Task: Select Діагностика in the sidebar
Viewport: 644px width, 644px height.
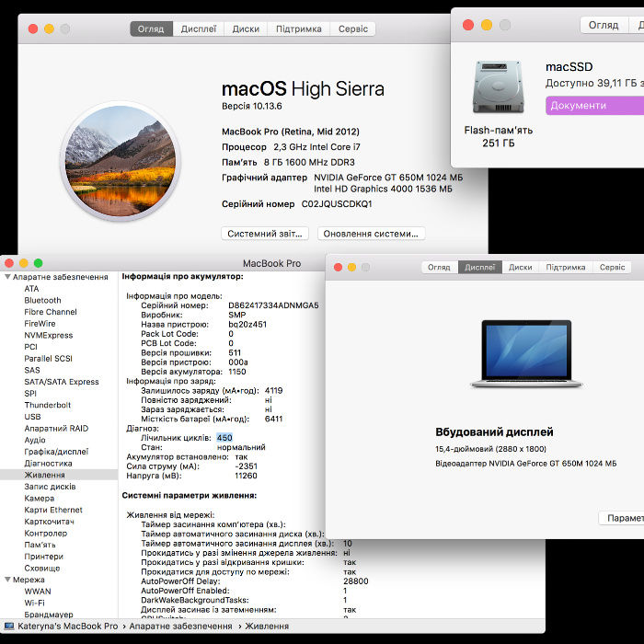Action: 48,464
